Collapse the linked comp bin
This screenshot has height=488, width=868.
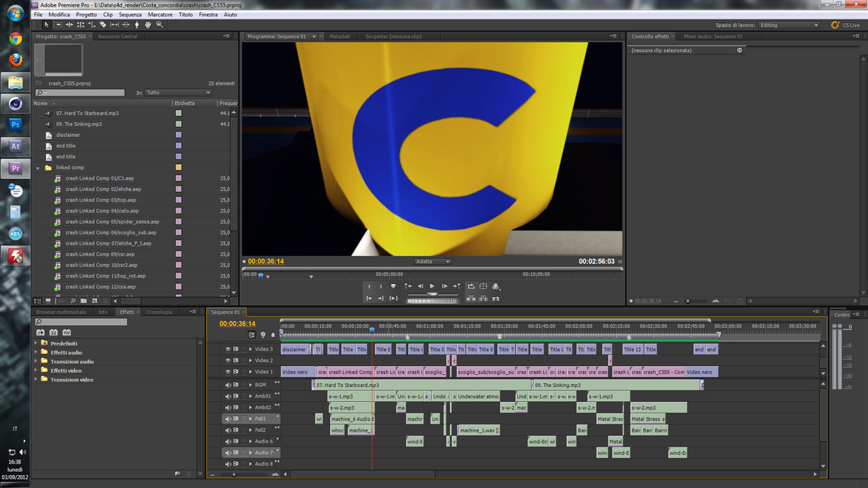(38, 167)
